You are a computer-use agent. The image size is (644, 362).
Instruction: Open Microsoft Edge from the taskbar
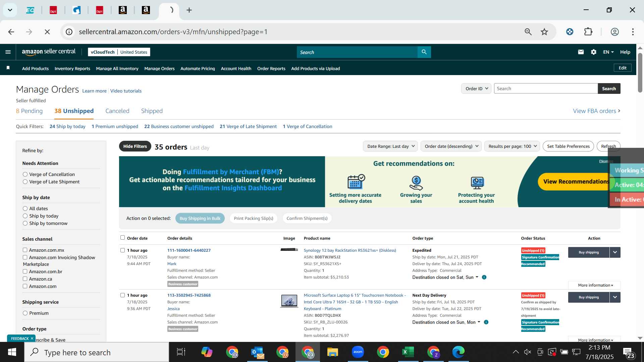[x=458, y=352]
